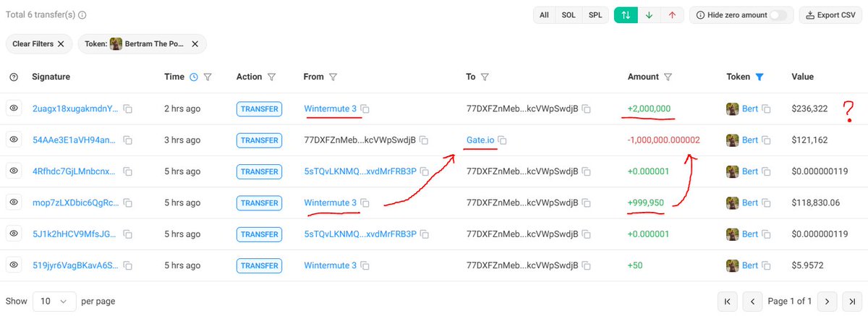Open transaction signature 2uagx18xugakmdnY
Screen dimensions: 868x316
[x=75, y=108]
